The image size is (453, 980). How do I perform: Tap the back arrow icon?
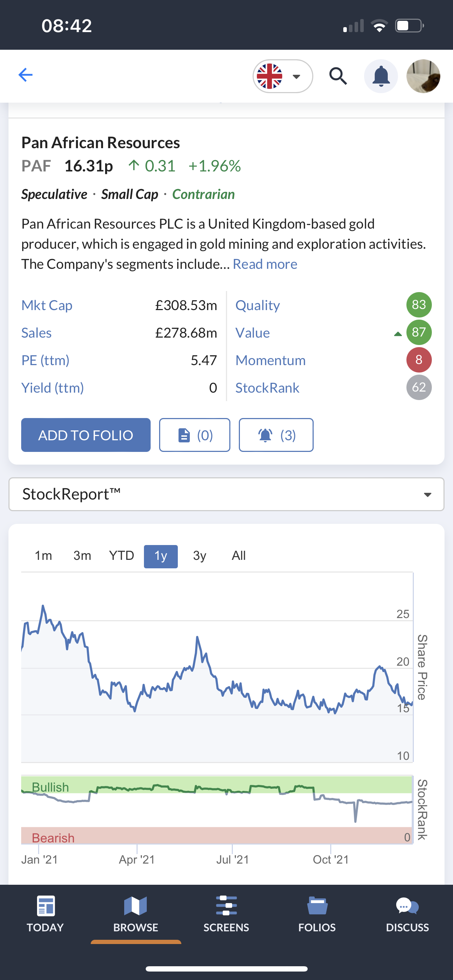coord(25,75)
